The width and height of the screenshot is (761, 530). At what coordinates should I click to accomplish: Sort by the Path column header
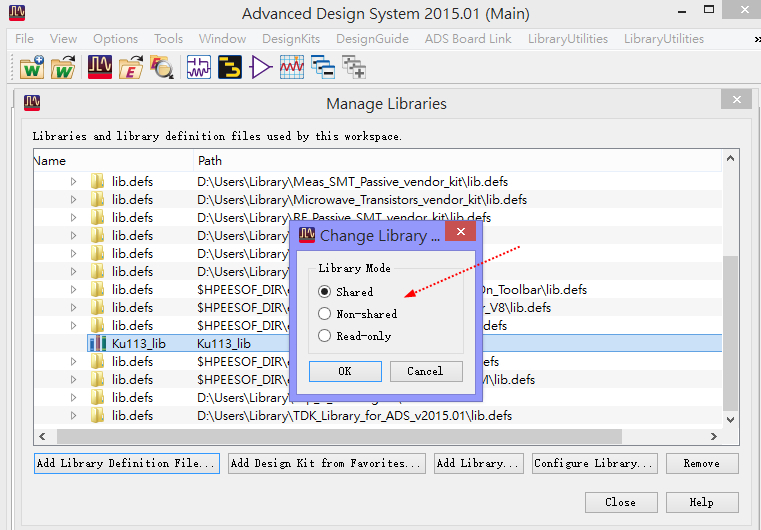458,161
